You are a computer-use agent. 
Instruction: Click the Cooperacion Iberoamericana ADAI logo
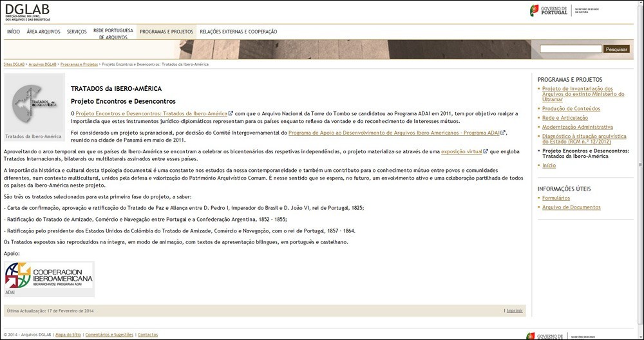click(49, 278)
